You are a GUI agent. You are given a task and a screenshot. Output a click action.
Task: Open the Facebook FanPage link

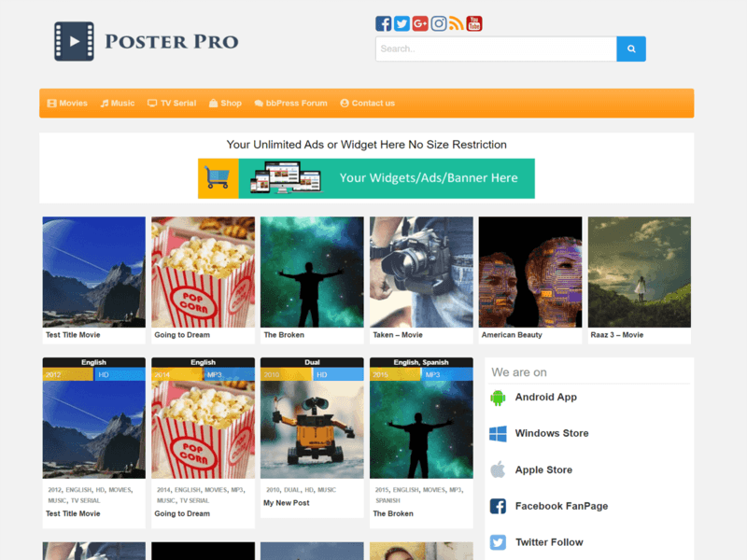click(561, 506)
